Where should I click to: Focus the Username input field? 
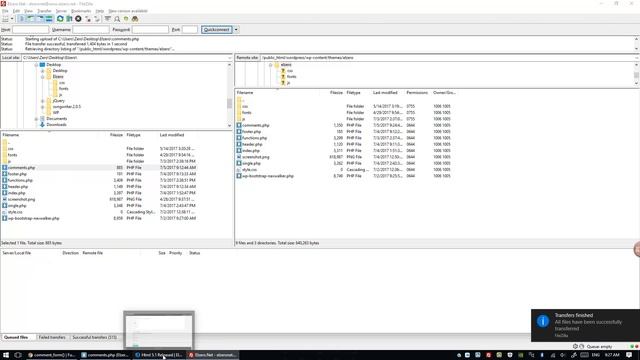point(91,30)
